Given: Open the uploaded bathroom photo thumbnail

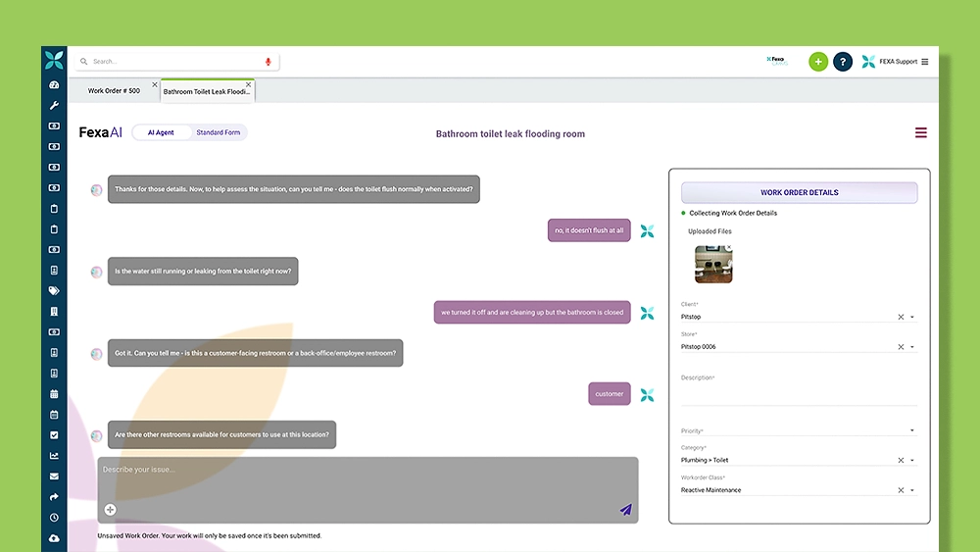Looking at the screenshot, I should (x=713, y=265).
